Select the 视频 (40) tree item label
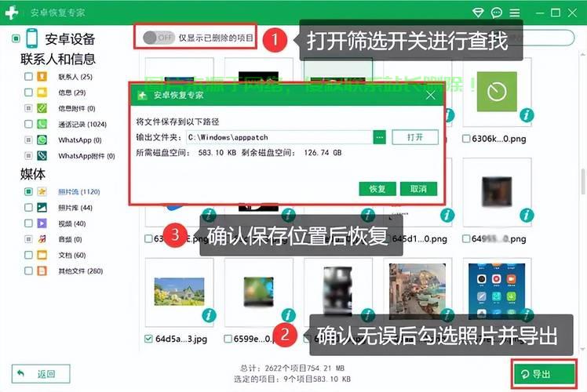Viewport: 587px width, 392px height. pyautogui.click(x=72, y=223)
